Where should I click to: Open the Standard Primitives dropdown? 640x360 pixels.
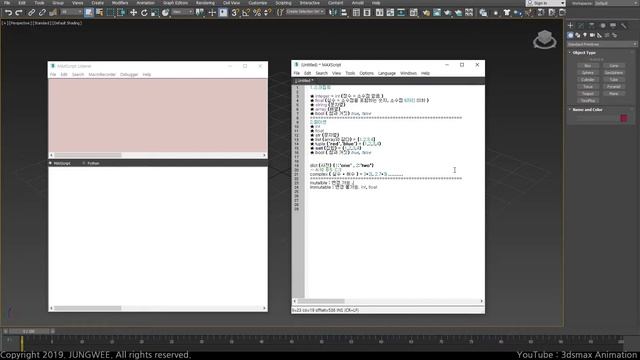tap(602, 44)
